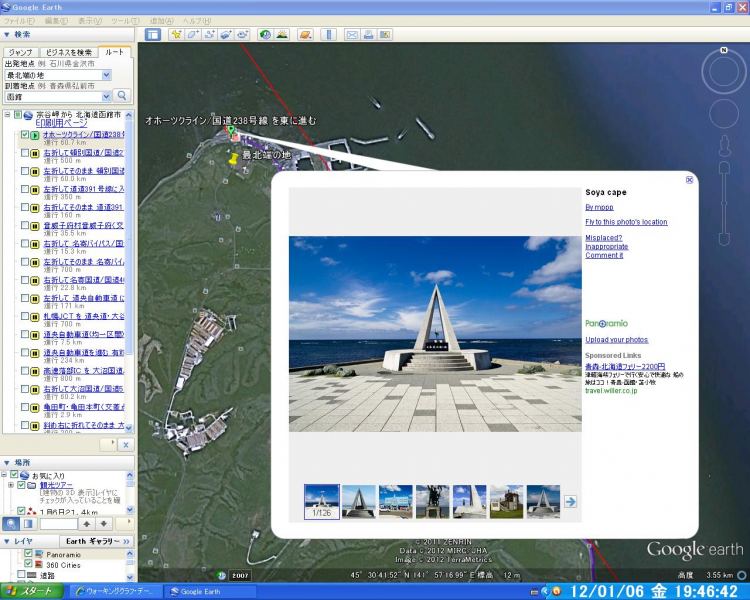Add image overlay from the toolbar
This screenshot has width=750, height=600.
click(x=226, y=34)
